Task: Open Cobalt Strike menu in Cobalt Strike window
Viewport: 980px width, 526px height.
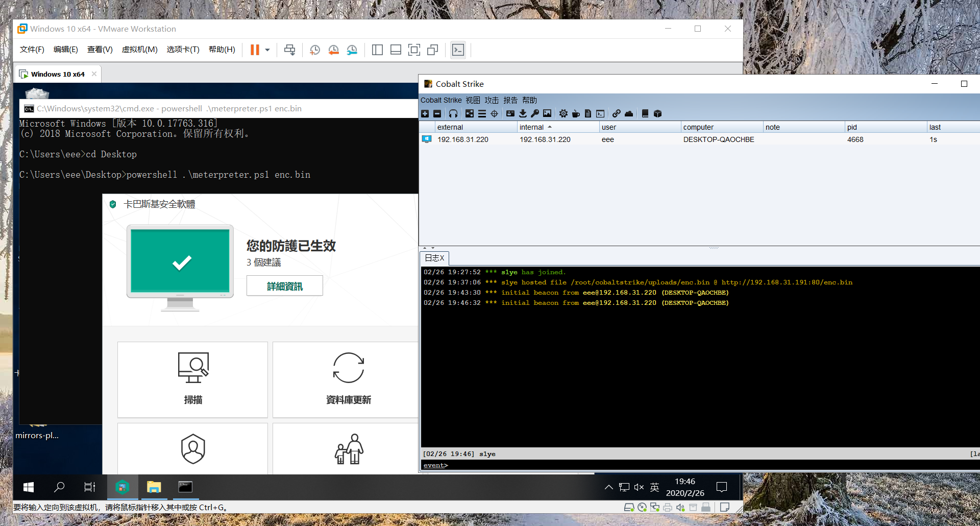Action: pos(441,100)
